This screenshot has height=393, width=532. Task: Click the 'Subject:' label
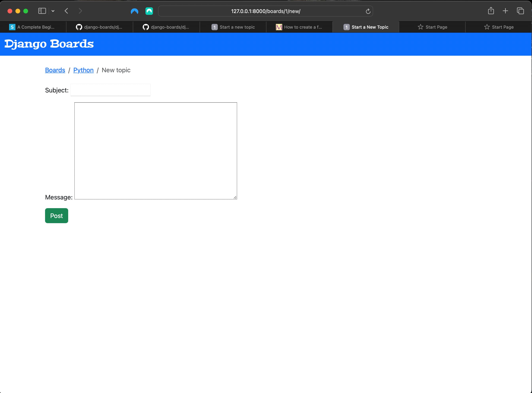tap(57, 90)
